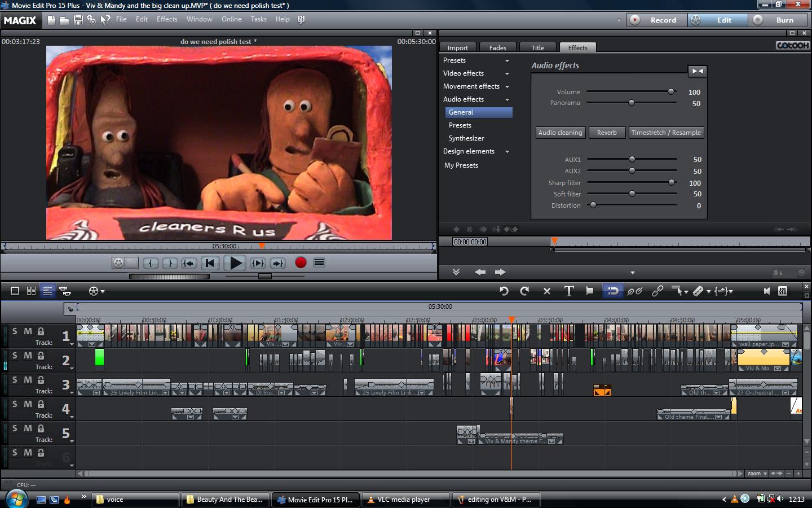The height and width of the screenshot is (508, 812).
Task: Lock track 1 with padlock
Action: (41, 331)
